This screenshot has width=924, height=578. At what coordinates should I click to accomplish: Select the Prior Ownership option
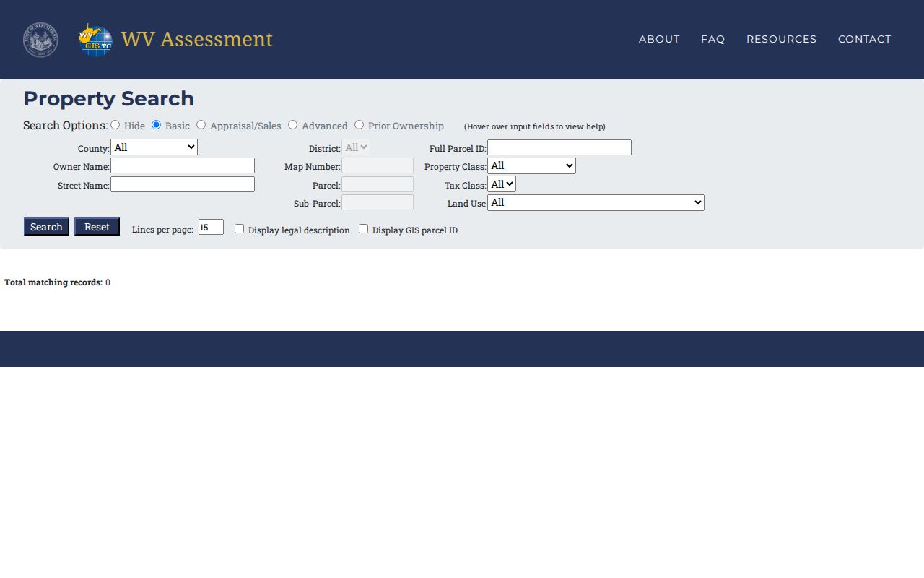click(x=359, y=125)
